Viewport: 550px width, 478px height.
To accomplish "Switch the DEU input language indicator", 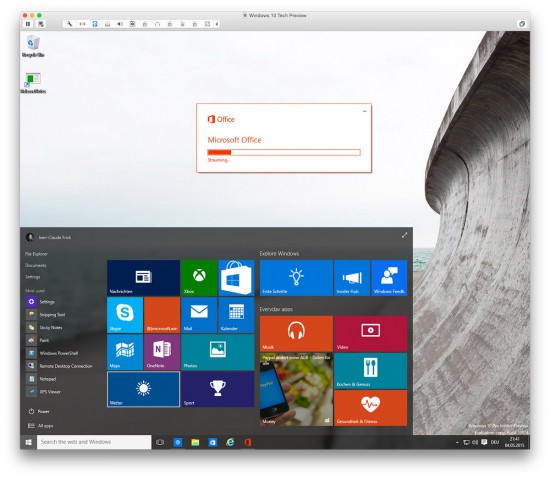I will click(495, 443).
